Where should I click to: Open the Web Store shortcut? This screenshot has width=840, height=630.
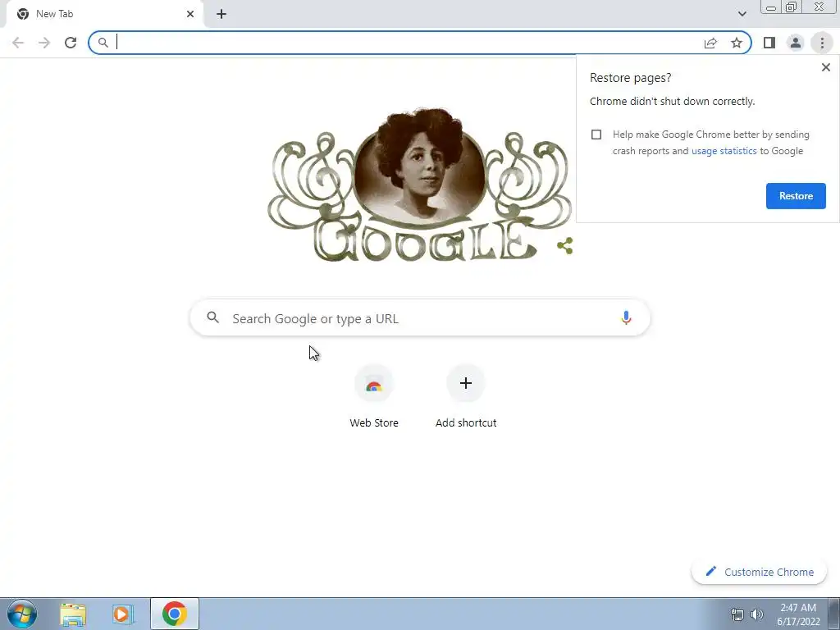pos(374,396)
